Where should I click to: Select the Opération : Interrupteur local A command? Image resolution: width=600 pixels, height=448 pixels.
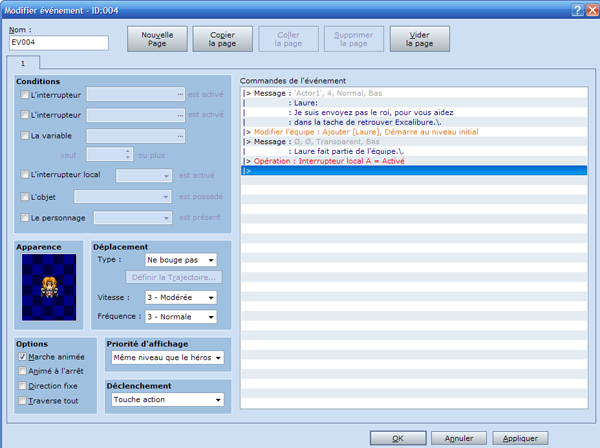pos(414,161)
